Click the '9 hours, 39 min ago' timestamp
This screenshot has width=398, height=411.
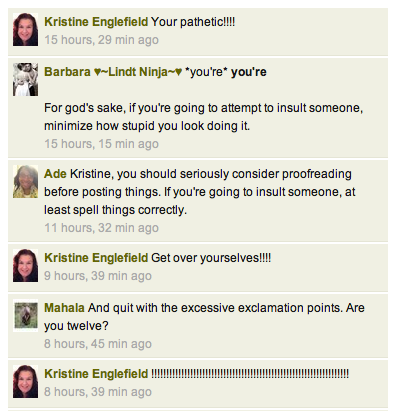(98, 276)
